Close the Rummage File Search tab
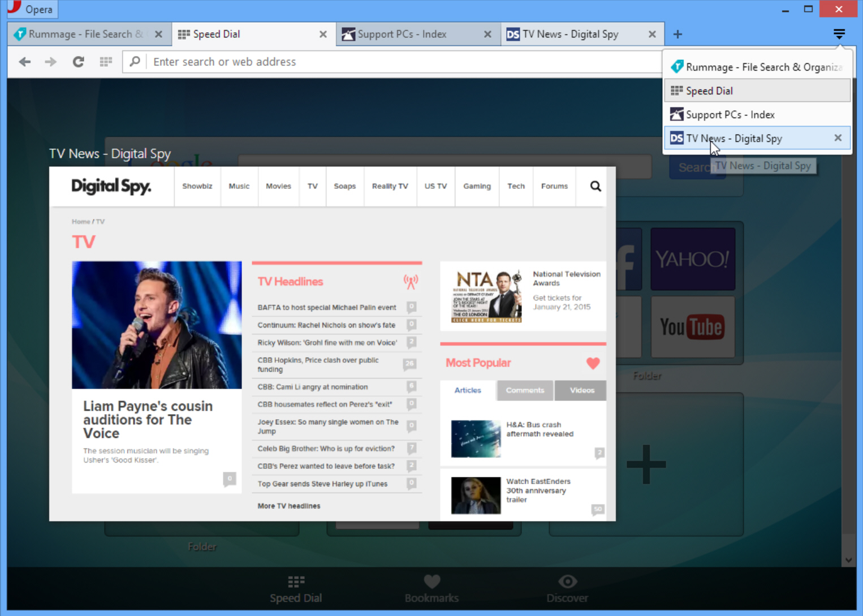Screen dimensions: 863x616 [x=158, y=35]
